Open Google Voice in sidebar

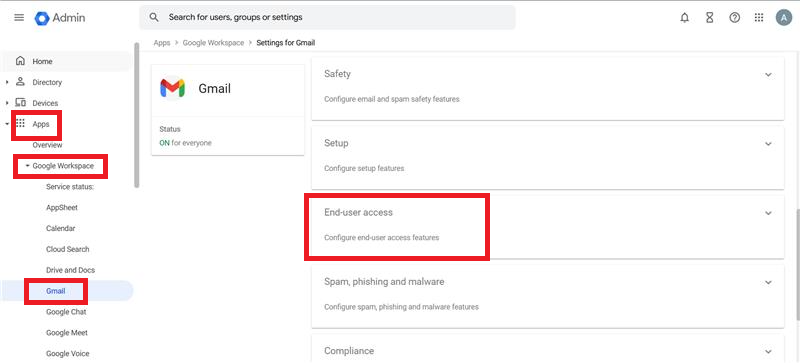(x=67, y=353)
